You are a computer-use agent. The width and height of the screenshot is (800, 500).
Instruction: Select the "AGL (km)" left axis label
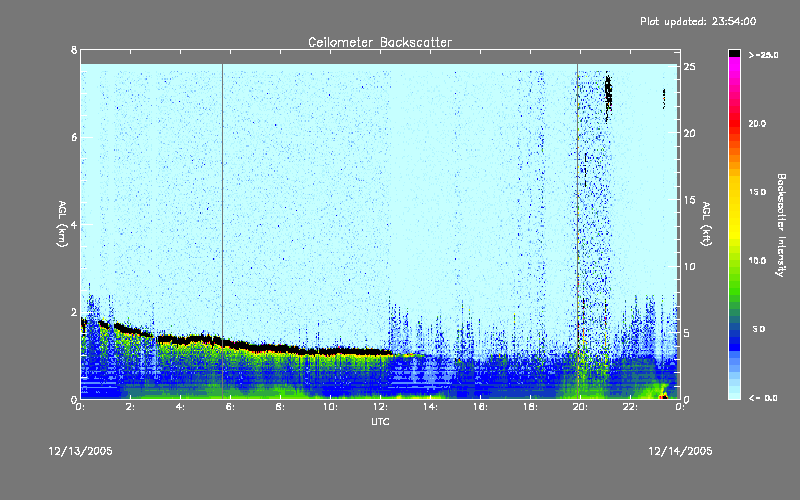62,224
